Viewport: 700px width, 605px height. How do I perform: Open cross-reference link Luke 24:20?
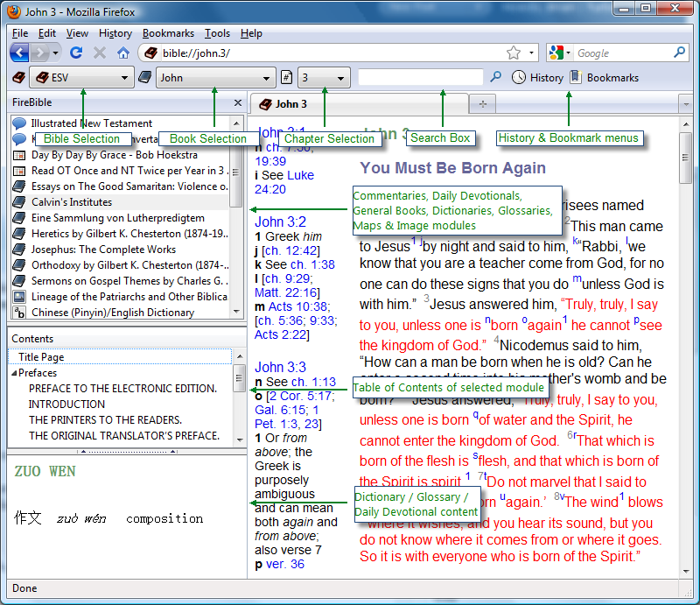(x=283, y=182)
